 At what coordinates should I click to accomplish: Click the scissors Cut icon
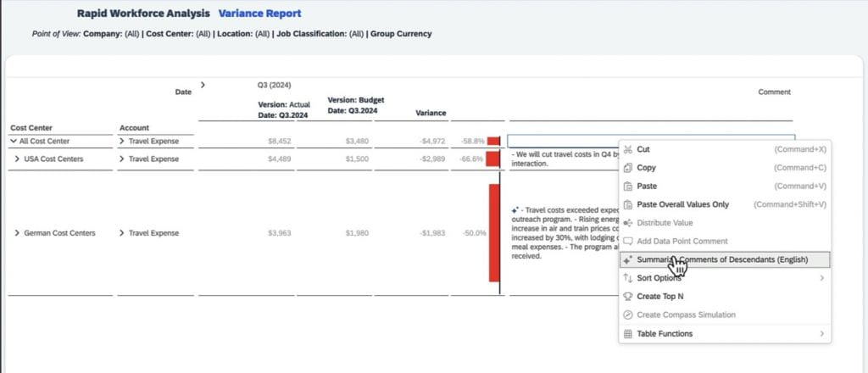(x=628, y=149)
